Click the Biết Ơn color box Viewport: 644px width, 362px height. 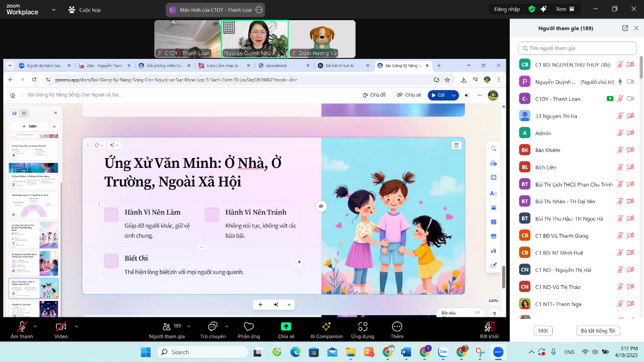tap(111, 261)
